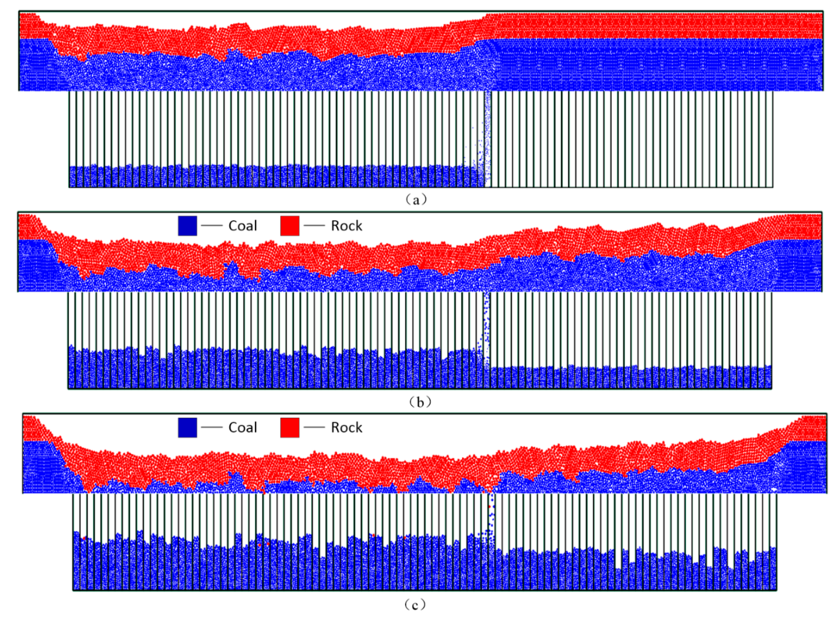840x624 pixels.
Task: Click the Coal legend text in panel b
Action: click(x=242, y=226)
